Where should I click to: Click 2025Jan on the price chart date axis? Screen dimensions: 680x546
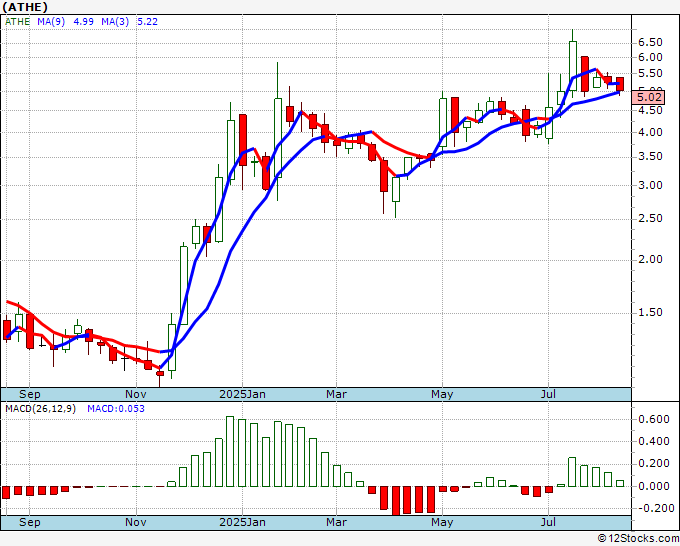point(242,394)
